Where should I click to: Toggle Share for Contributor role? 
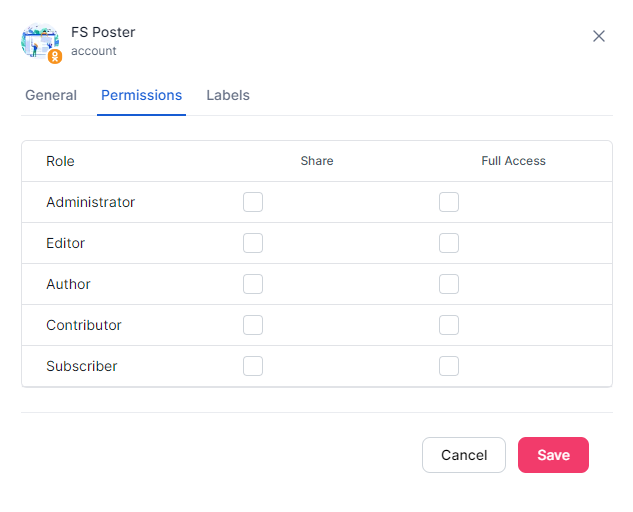click(x=253, y=325)
